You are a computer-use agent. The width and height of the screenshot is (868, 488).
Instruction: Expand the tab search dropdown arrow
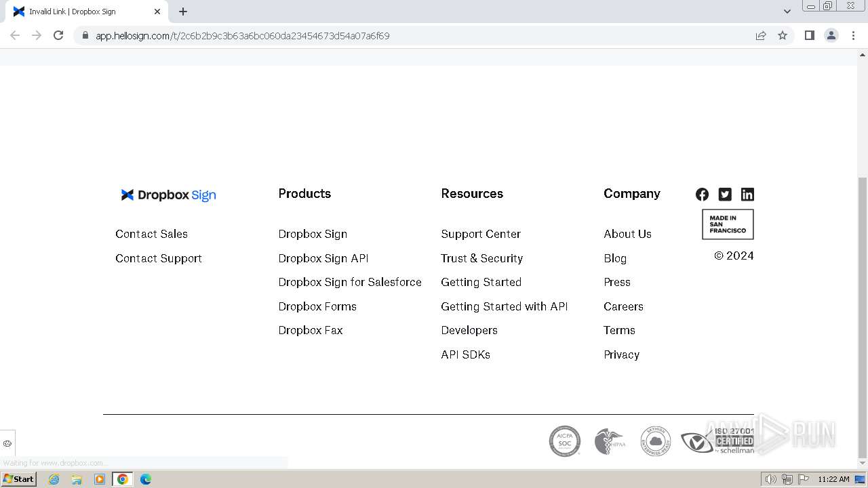coord(787,12)
